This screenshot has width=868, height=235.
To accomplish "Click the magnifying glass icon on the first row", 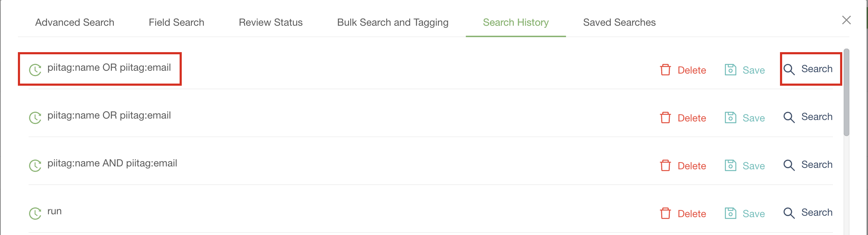I will (x=789, y=69).
